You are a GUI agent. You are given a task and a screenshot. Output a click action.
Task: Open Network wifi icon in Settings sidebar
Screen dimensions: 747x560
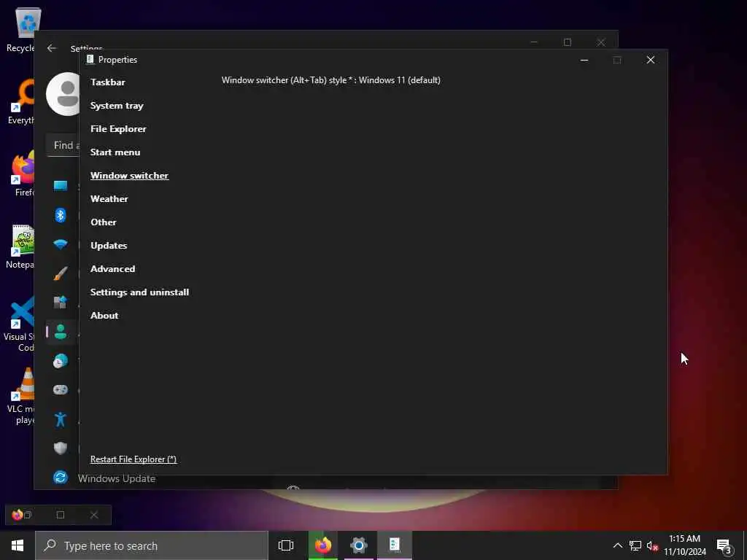61,244
